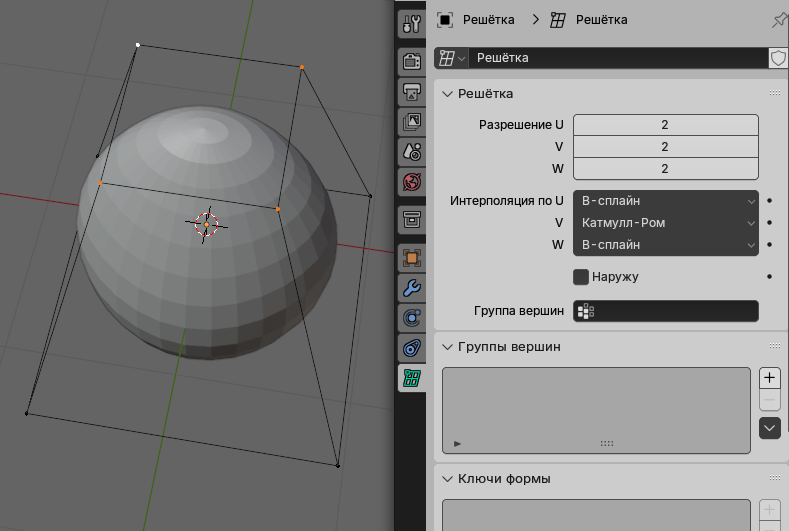
Task: Open the World properties tab
Action: point(412,181)
